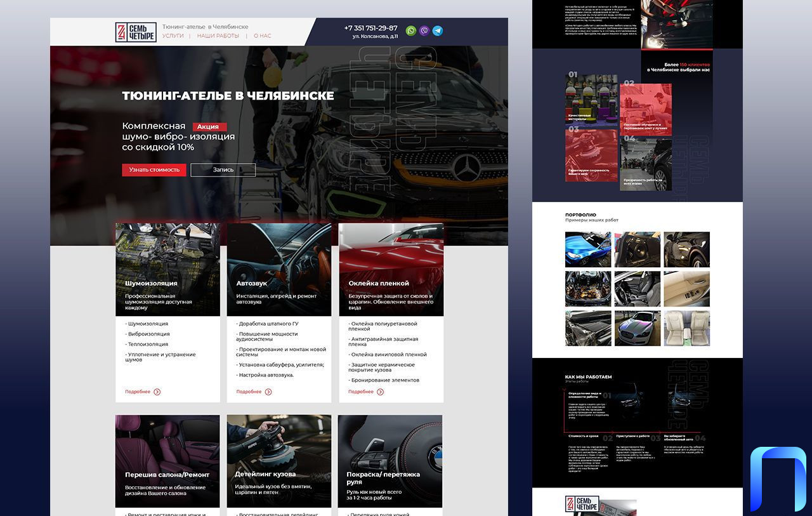Open the Telegram contact icon in header
Screen dimensions: 812x516
(x=438, y=30)
